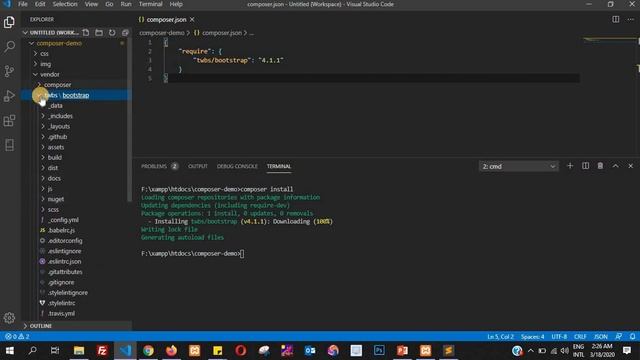Open the Terminal menu
Image resolution: width=640 pixels, height=360 pixels.
(151, 4)
